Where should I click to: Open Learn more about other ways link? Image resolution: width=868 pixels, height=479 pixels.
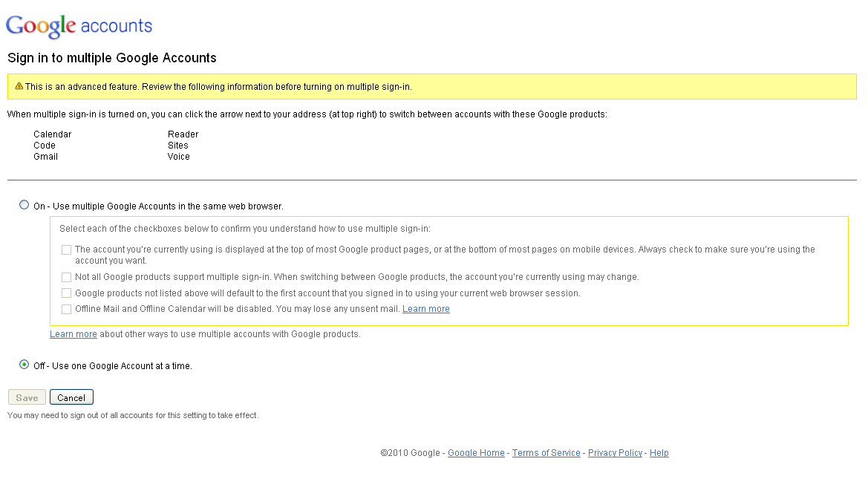point(73,334)
